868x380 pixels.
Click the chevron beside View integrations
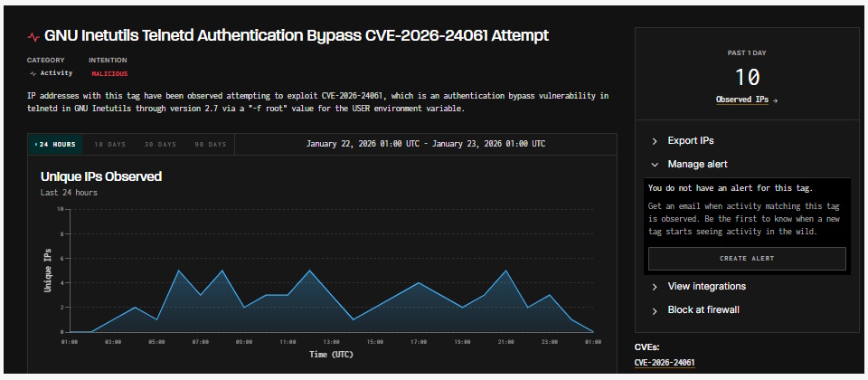tap(655, 287)
